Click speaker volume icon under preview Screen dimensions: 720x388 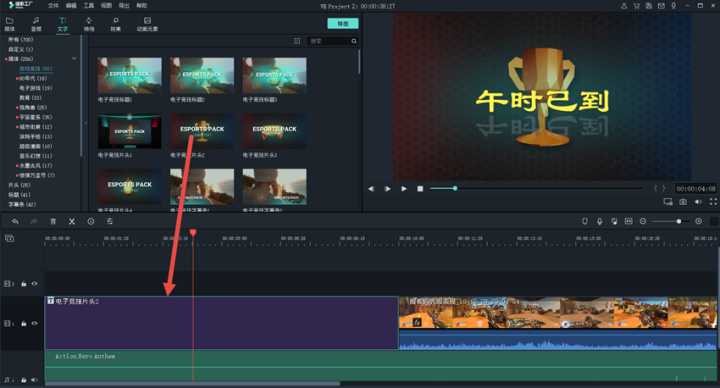(x=698, y=202)
